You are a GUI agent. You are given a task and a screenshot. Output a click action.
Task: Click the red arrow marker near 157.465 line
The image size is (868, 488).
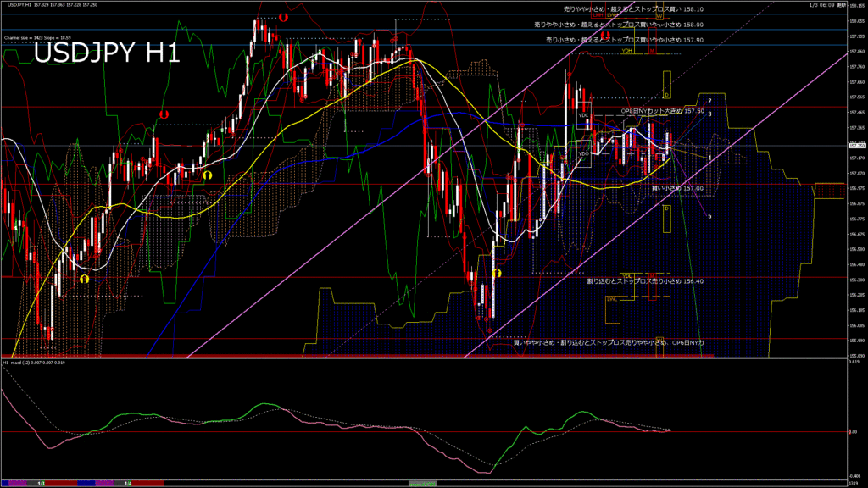[x=163, y=114]
